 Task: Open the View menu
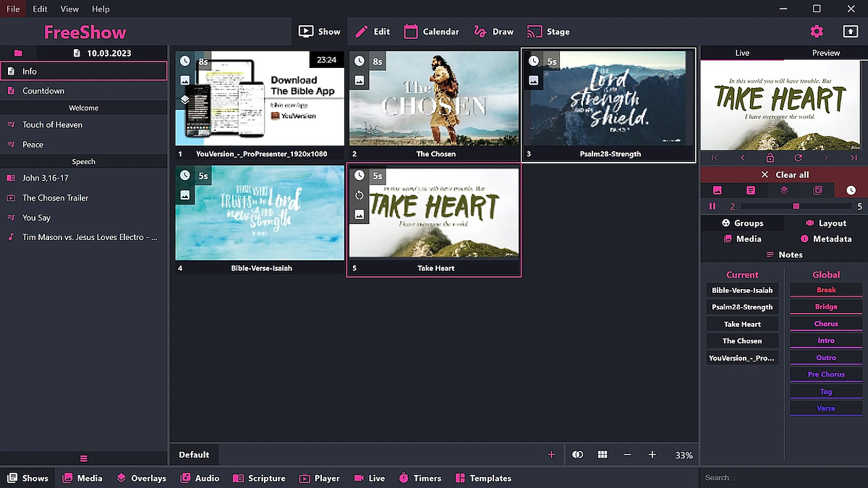(x=69, y=9)
